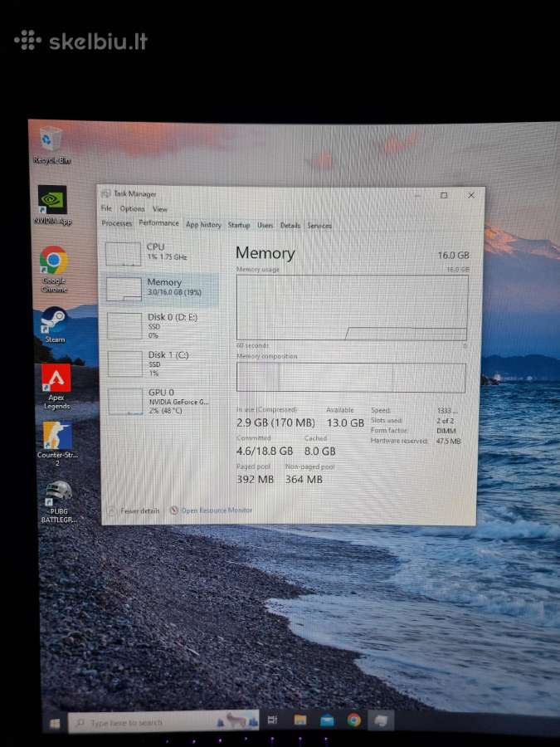Go to the App history tab

coord(203,224)
